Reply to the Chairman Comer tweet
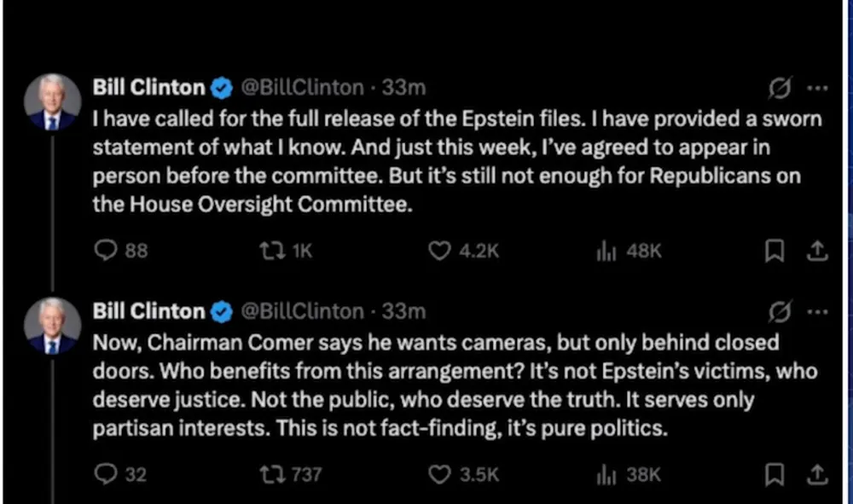 tap(106, 474)
